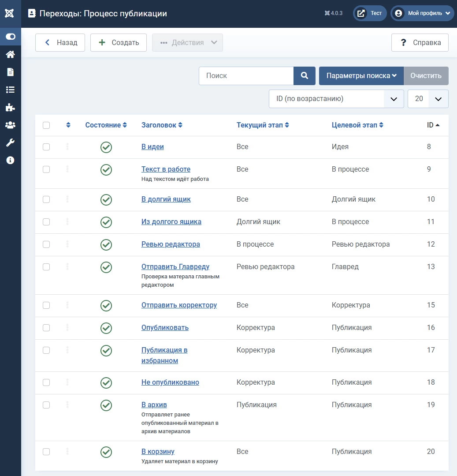This screenshot has width=457, height=476.
Task: Click the Создать new transition button
Action: (119, 42)
